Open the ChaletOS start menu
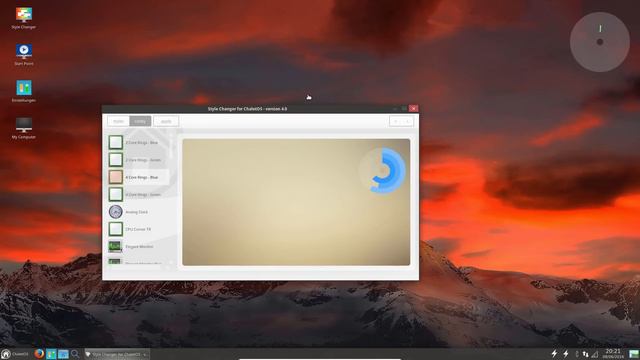 pyautogui.click(x=15, y=354)
